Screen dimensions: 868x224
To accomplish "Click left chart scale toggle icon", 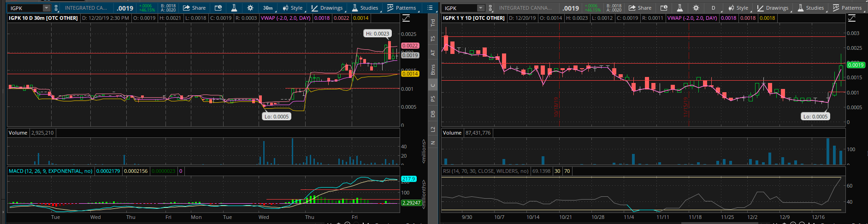I will (x=406, y=18).
